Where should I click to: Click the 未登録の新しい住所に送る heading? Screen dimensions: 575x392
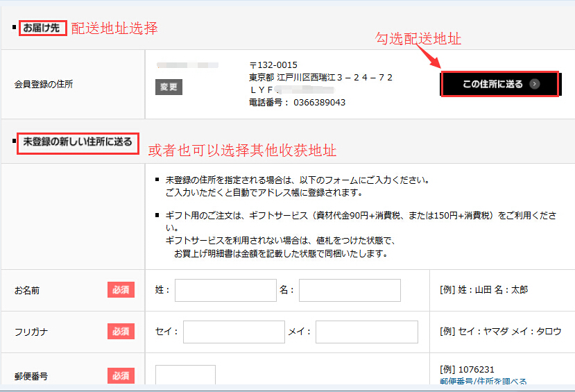(x=77, y=142)
